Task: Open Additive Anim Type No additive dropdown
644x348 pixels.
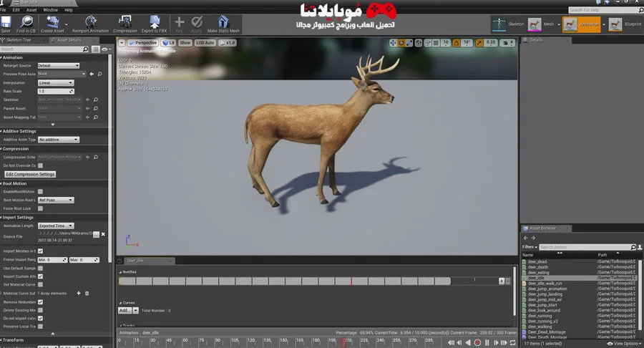Action: point(59,140)
